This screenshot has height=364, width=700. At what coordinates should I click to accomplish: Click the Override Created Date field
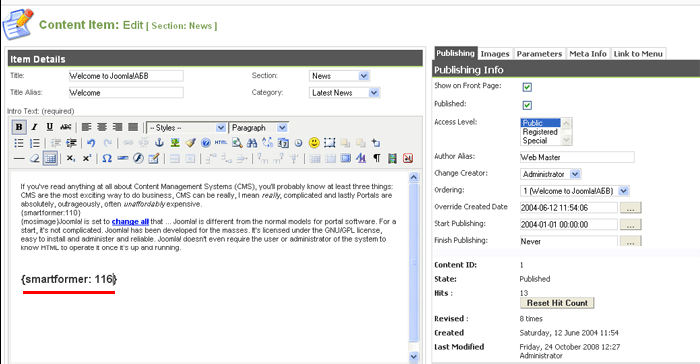(569, 208)
